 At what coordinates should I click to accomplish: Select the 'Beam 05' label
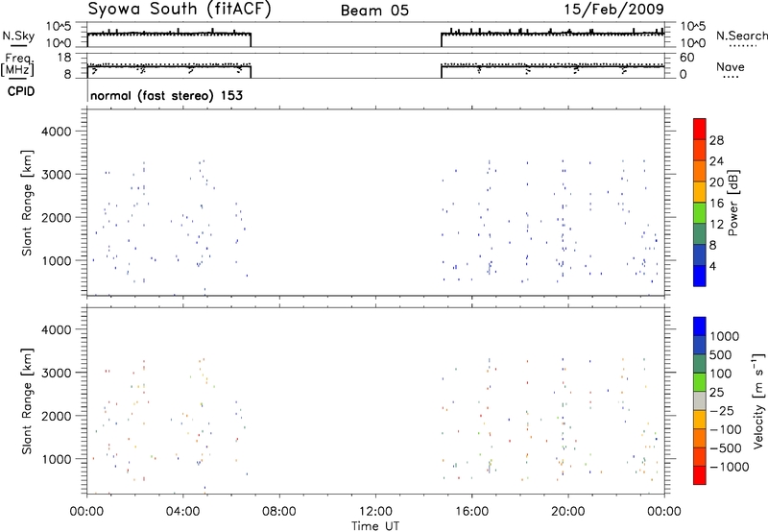tap(374, 11)
